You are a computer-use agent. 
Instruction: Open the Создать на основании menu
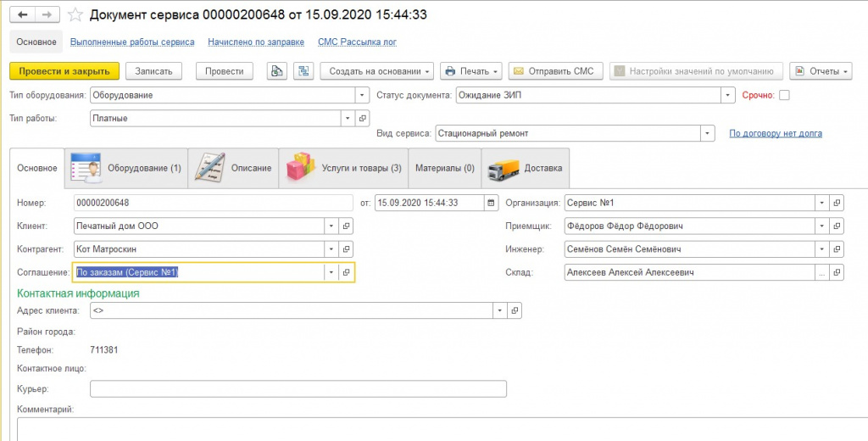click(376, 71)
